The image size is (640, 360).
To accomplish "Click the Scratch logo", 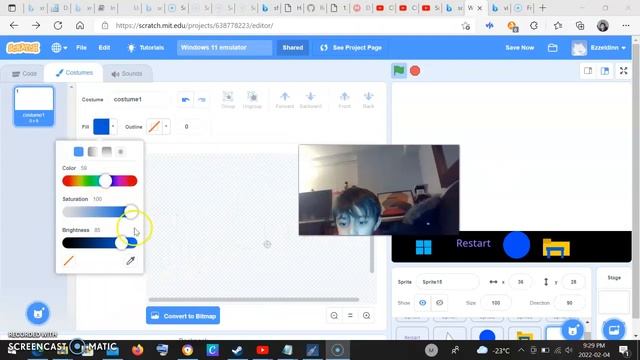I will coord(23,48).
